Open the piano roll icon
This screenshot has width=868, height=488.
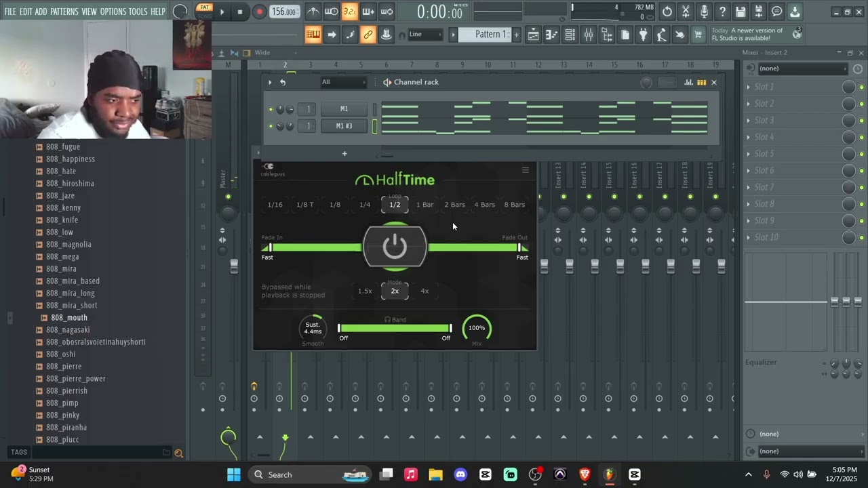552,35
